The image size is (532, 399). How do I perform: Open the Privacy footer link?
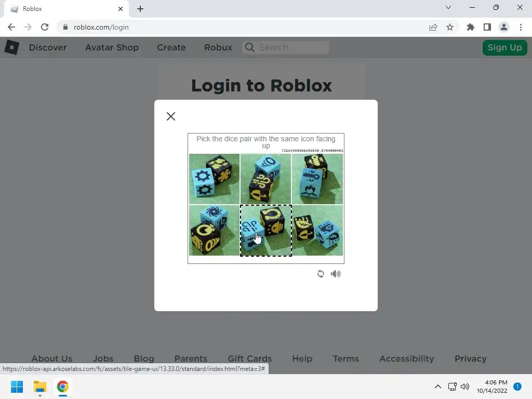(x=471, y=358)
